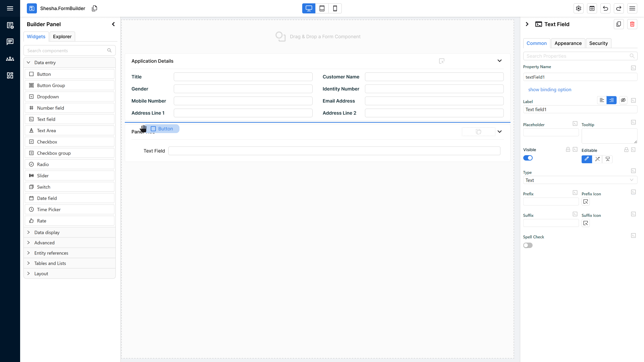Click the undo icon
Viewport: 644px width, 362px height.
click(605, 8)
